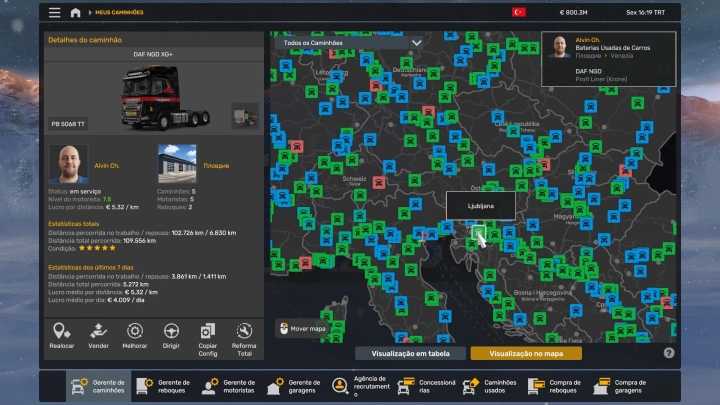
Task: Click the Estatísticas dos últimos 7 dias heading
Action: tap(90, 267)
